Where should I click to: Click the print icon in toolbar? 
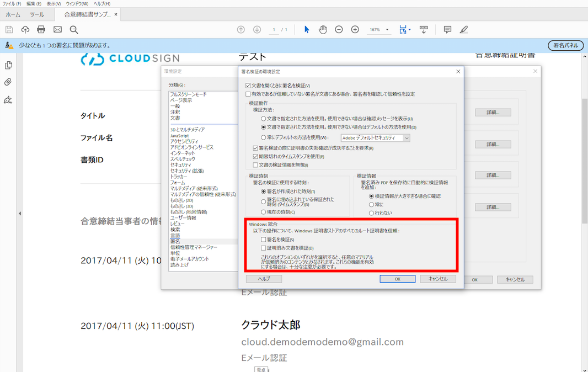tap(41, 30)
